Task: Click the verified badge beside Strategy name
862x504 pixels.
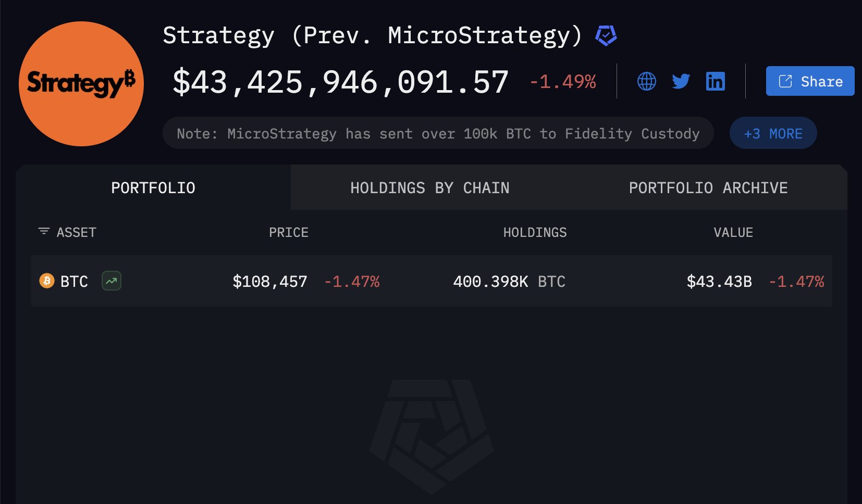Action: [x=606, y=35]
